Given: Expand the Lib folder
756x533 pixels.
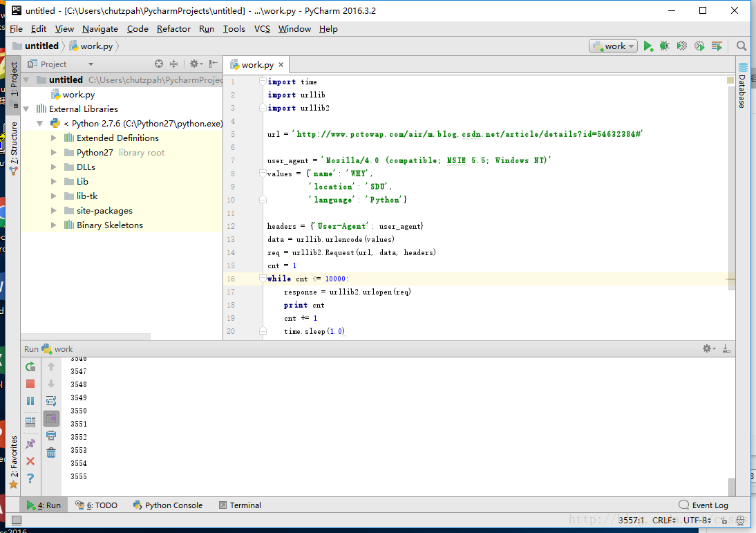Looking at the screenshot, I should coord(53,181).
